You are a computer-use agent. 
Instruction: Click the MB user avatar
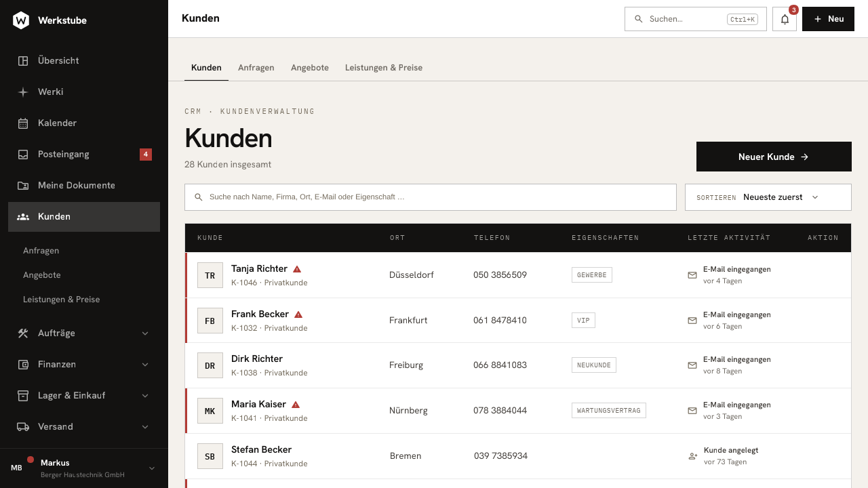[x=16, y=468]
